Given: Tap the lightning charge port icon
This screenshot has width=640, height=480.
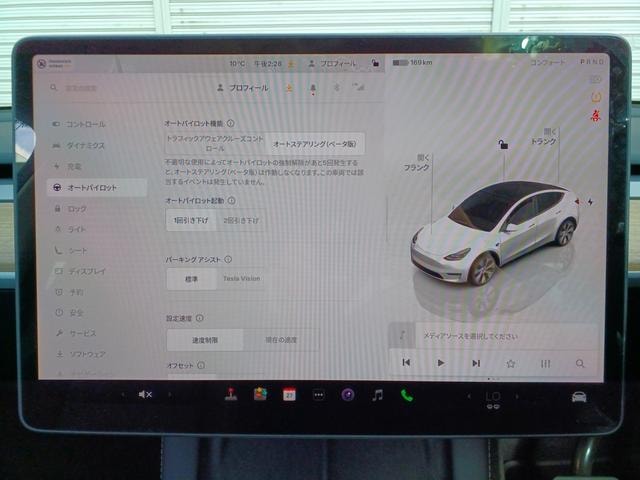Looking at the screenshot, I should coord(590,202).
